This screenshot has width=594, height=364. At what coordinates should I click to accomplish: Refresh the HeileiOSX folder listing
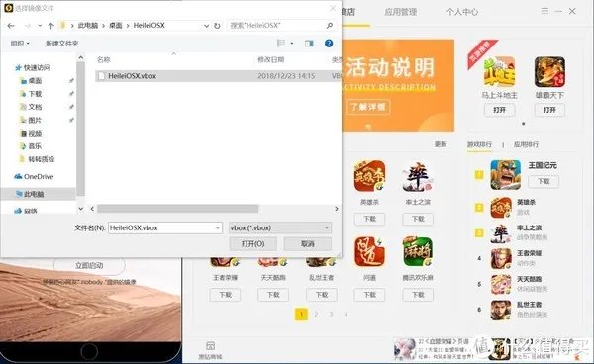(x=217, y=26)
